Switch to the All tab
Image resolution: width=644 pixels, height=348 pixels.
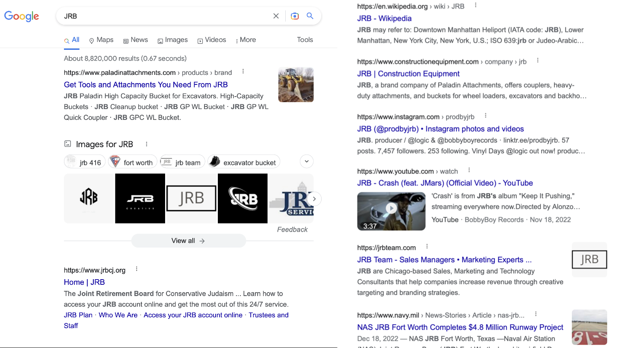tap(72, 40)
